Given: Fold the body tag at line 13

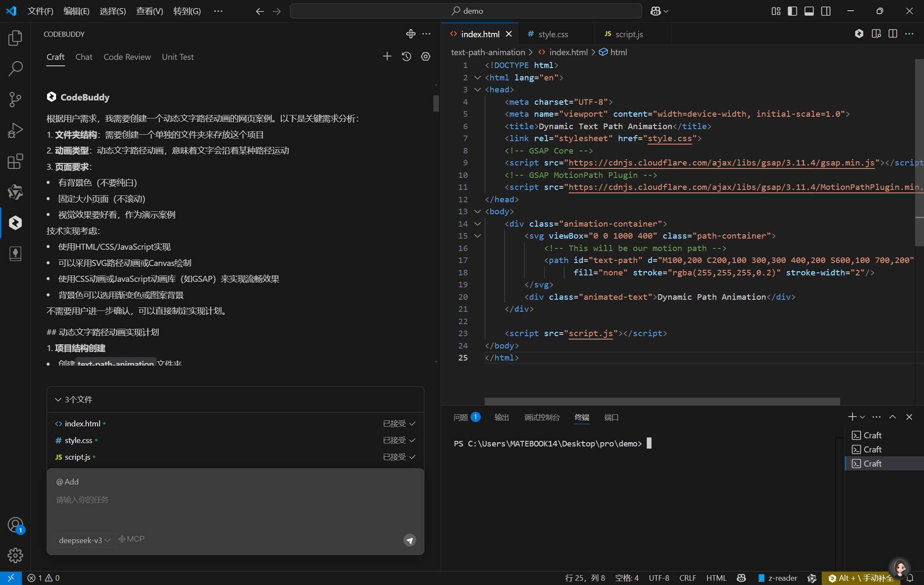Looking at the screenshot, I should (478, 211).
